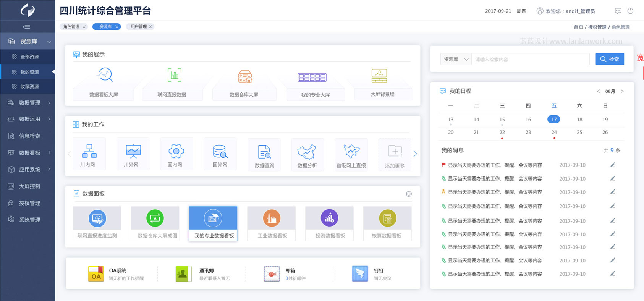Click the power logout icon

[630, 11]
